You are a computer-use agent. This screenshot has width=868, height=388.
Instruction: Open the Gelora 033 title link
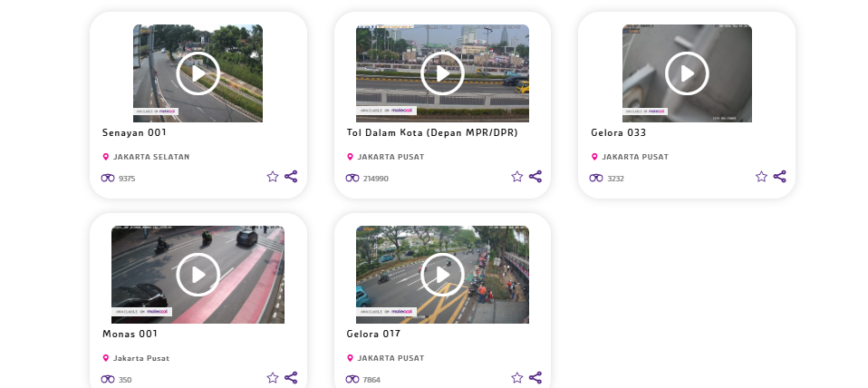[618, 133]
